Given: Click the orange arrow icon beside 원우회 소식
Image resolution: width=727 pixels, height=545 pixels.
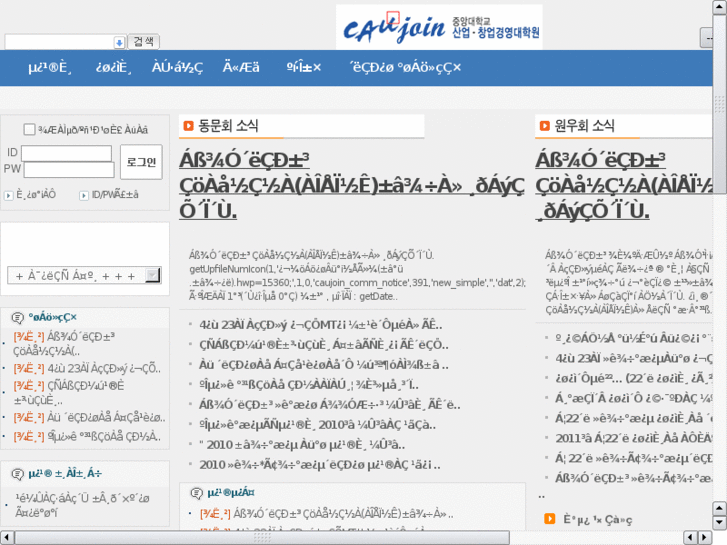Looking at the screenshot, I should (x=545, y=126).
